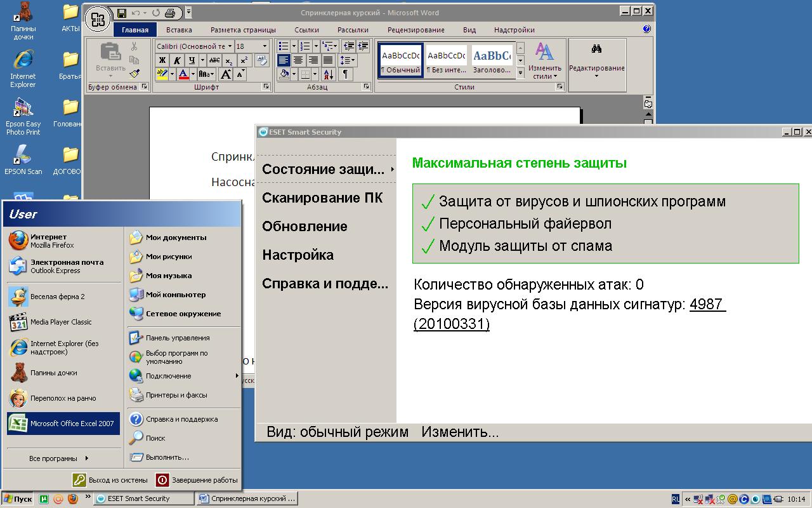Save the document via quick access toolbar

tap(122, 13)
